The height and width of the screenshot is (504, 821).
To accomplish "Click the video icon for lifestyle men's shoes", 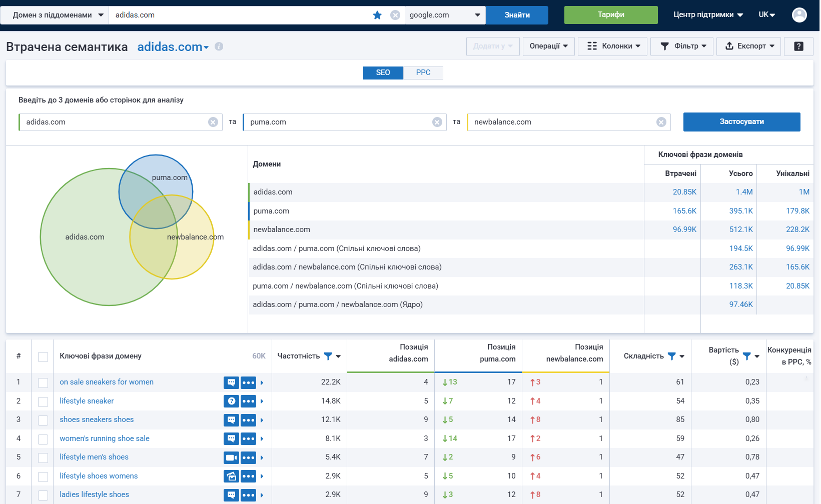I will tap(231, 457).
